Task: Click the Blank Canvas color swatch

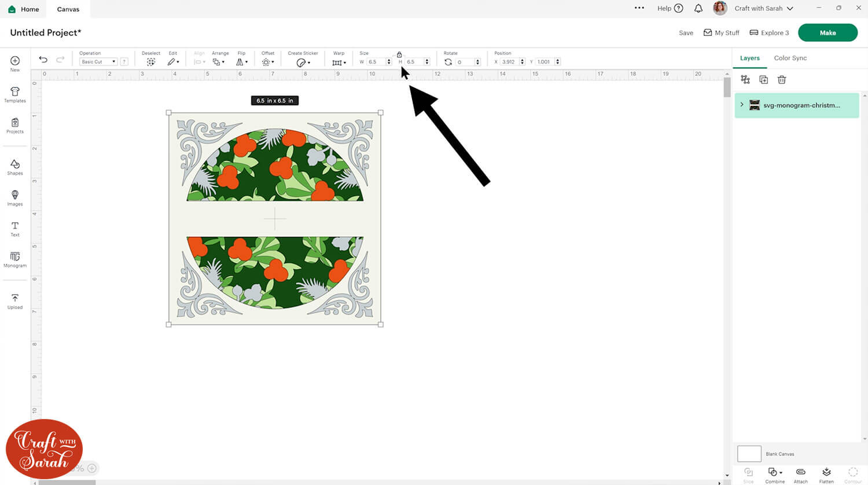Action: pos(749,454)
